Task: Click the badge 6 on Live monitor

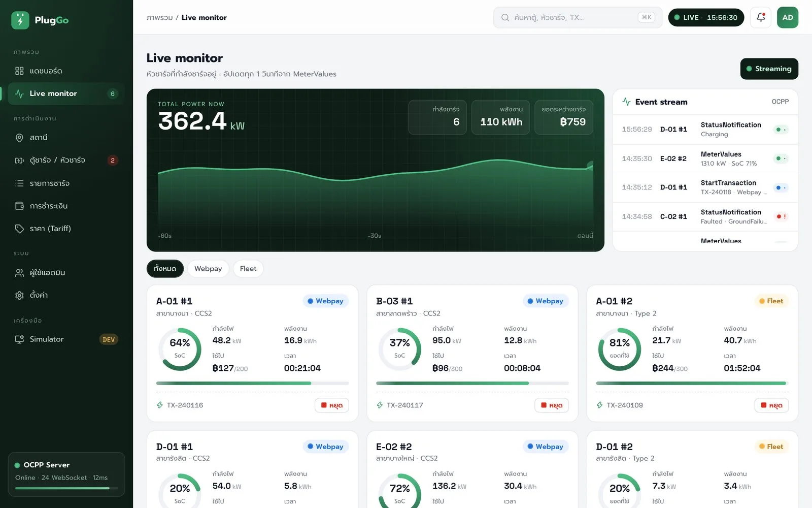Action: pos(113,93)
